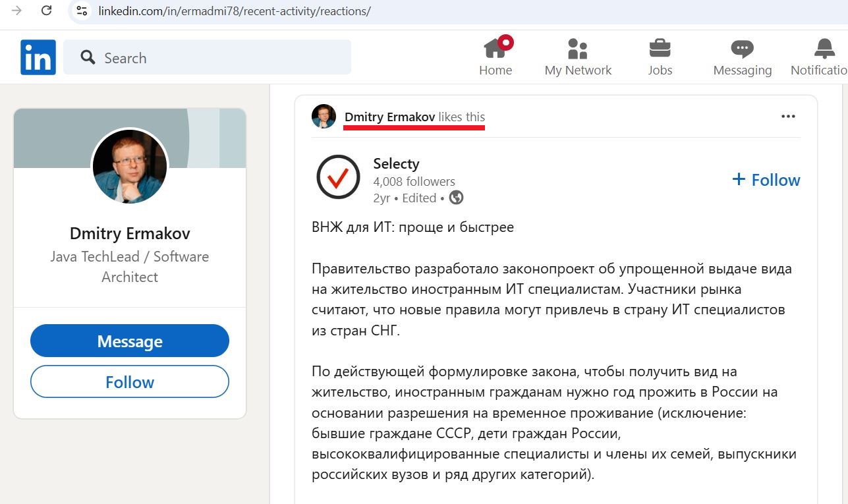Click the '4,008 followers' text
848x504 pixels.
[x=414, y=182]
